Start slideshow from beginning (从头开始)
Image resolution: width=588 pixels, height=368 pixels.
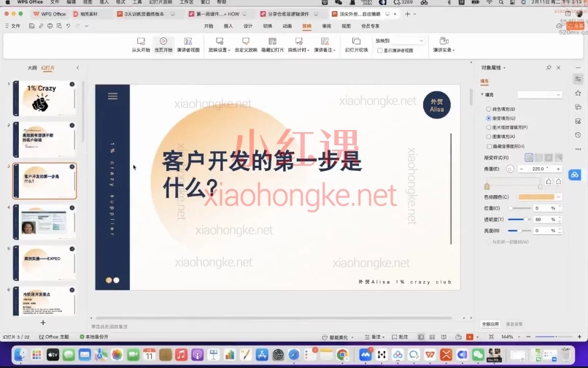141,45
